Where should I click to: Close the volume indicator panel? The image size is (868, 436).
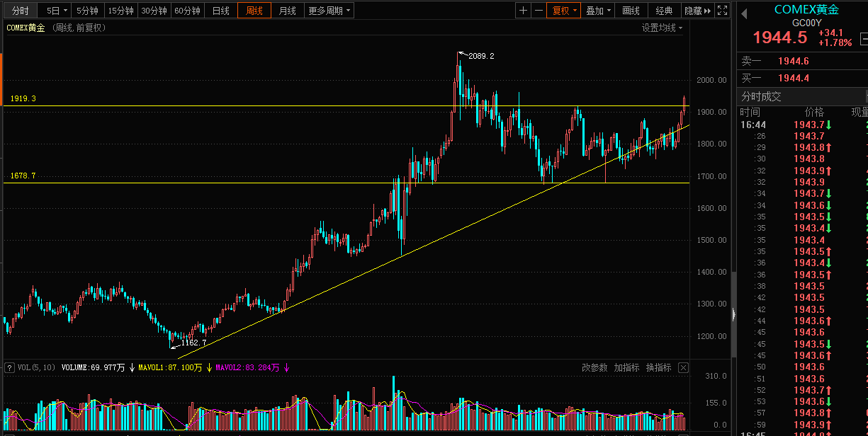[683, 367]
